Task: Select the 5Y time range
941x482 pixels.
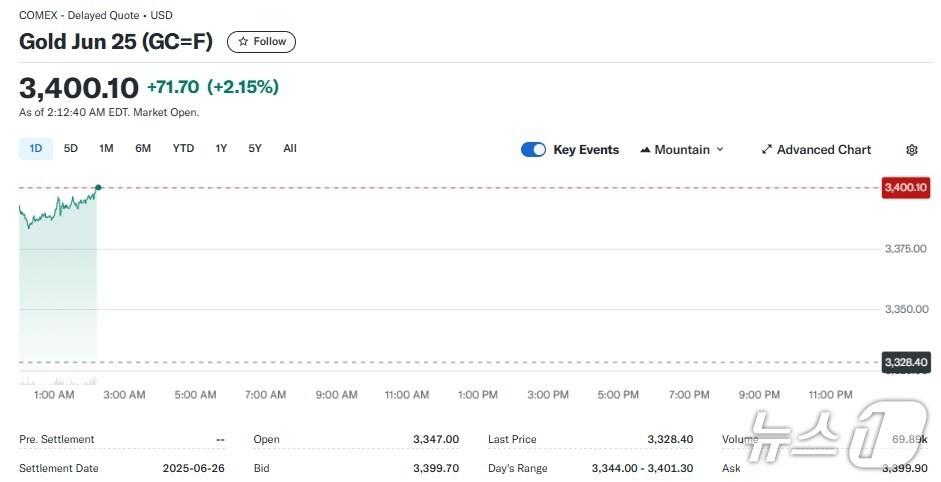Action: [255, 149]
